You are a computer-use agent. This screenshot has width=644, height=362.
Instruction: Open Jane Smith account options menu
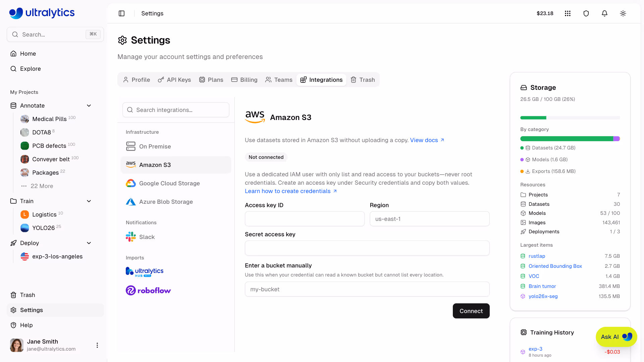coord(97,345)
